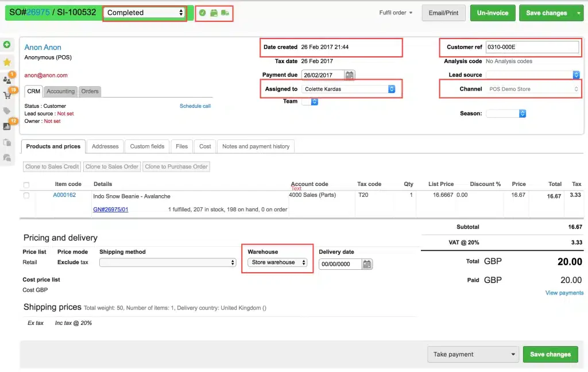
Task: Click Clone to Sales Credit button
Action: click(x=52, y=166)
